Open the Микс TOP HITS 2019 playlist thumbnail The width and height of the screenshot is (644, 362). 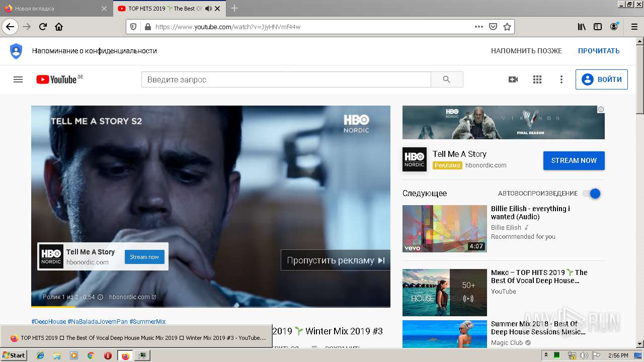445,293
